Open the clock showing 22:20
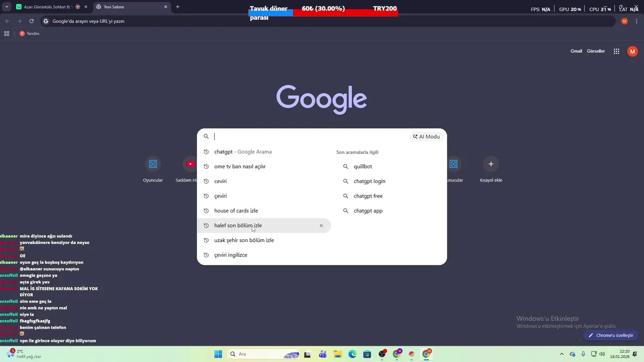 [620, 354]
